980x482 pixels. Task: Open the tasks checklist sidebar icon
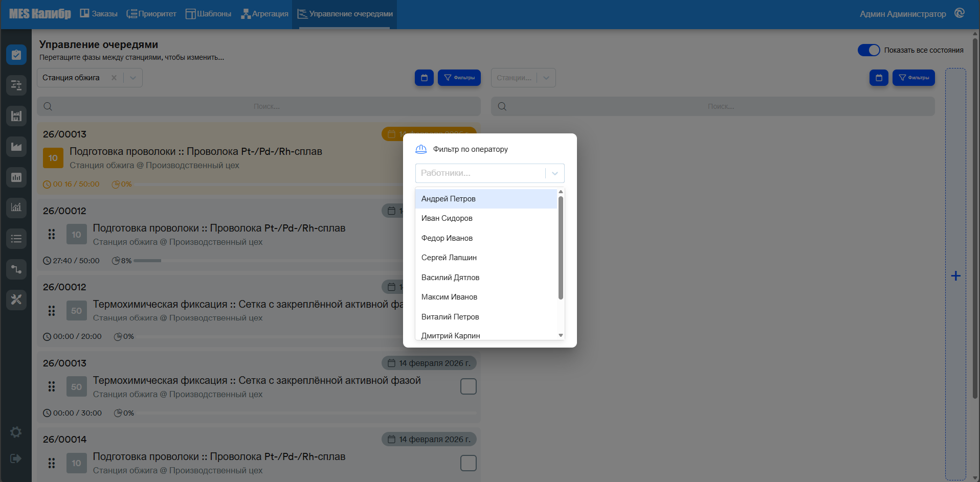tap(16, 55)
